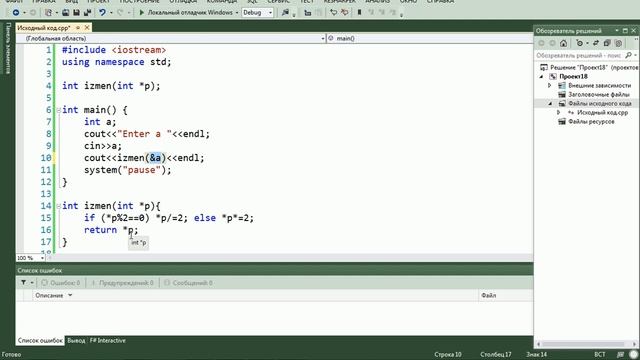Screen dimensions: 640x360
Task: Collapse the Проект18 project node
Action: coord(542,77)
